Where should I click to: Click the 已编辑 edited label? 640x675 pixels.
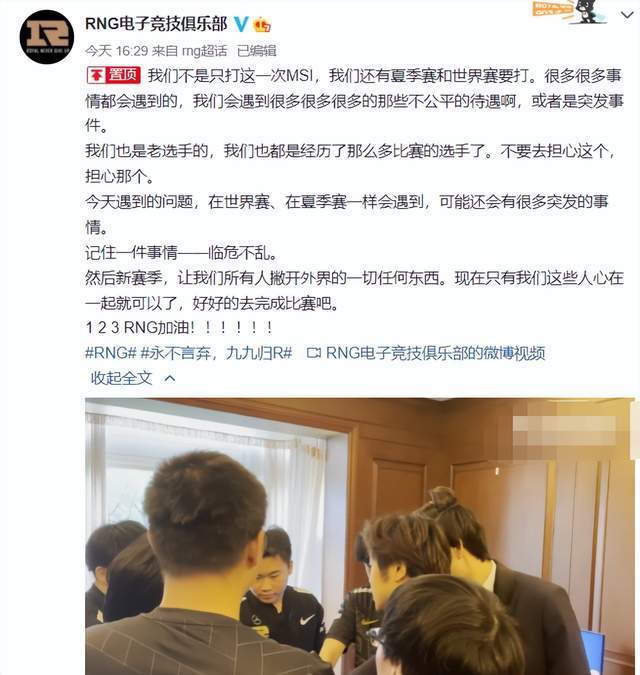click(257, 51)
